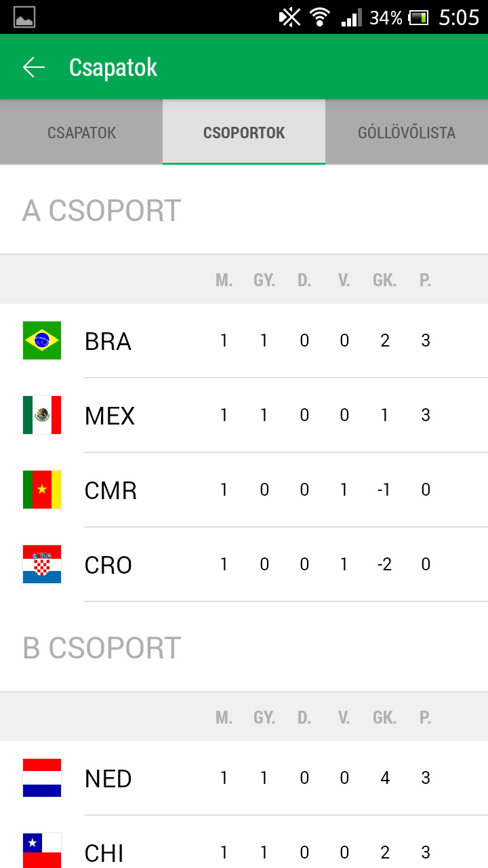Select the CSOPORTOK tab
Screen dimensions: 488x868
coord(244,132)
